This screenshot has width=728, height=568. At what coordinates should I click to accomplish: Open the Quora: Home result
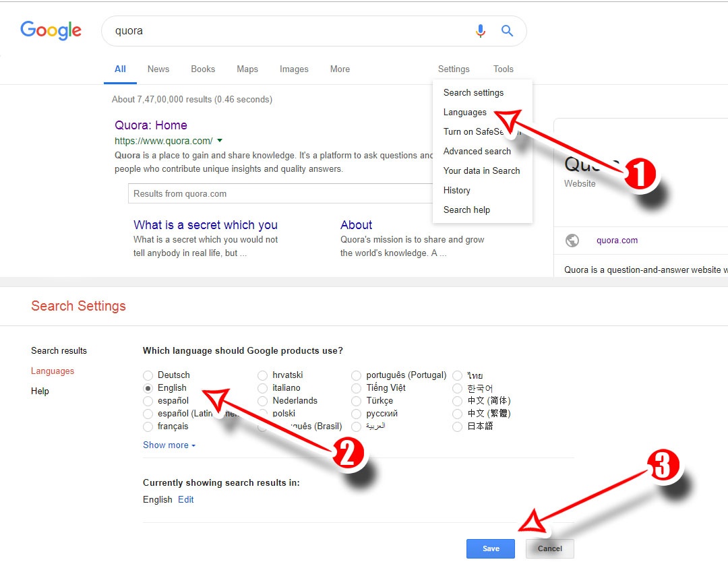point(151,125)
